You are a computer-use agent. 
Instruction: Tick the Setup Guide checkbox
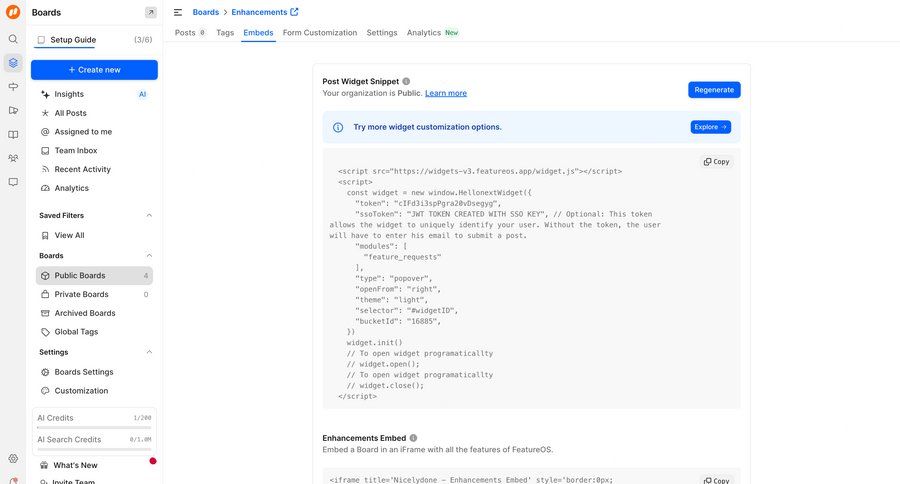[x=41, y=40]
